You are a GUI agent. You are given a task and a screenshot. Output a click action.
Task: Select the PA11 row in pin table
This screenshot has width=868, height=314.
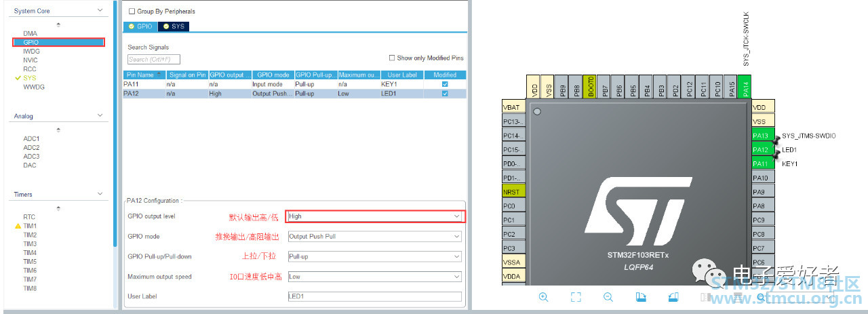coord(295,84)
